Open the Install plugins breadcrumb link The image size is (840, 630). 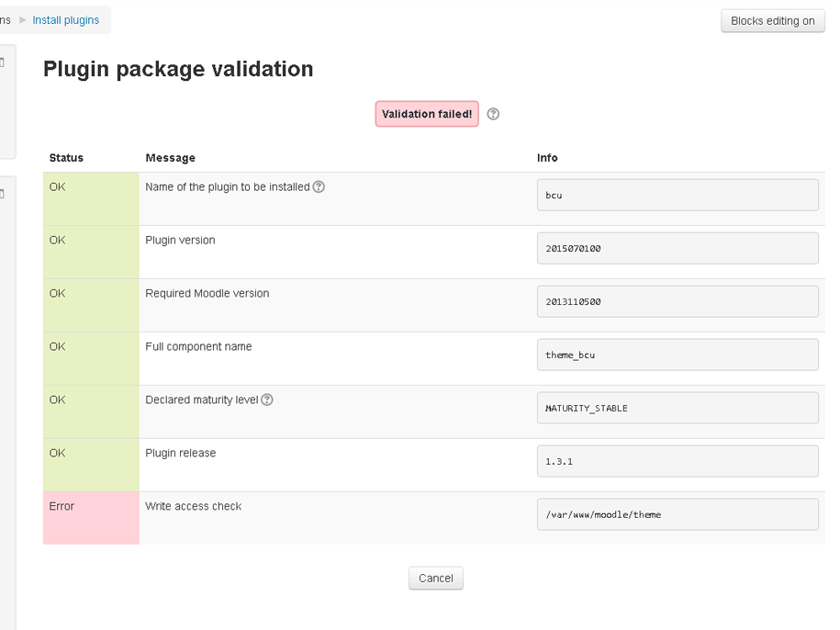click(x=65, y=20)
